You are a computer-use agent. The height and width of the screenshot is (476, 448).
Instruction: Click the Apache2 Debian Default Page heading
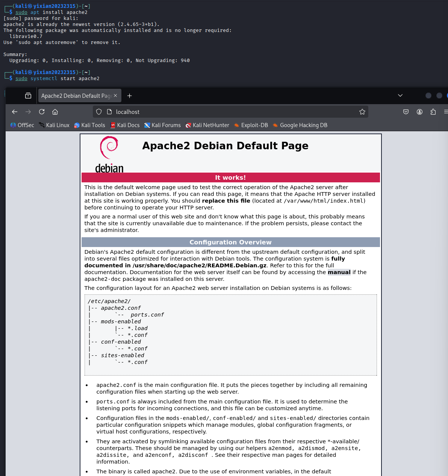pyautogui.click(x=225, y=146)
